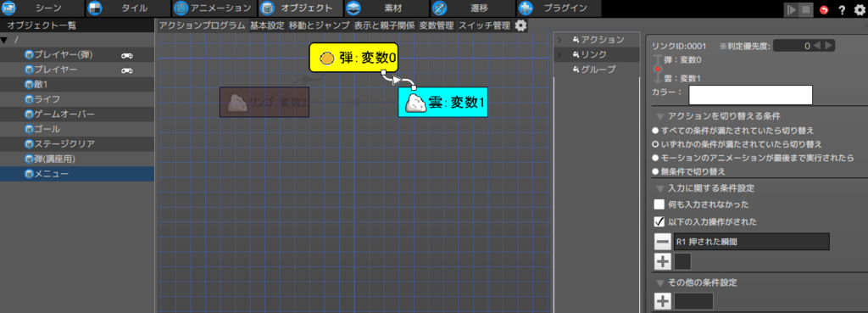Click search icon next to アクション
This screenshot has width=868, height=313.
pyautogui.click(x=576, y=40)
